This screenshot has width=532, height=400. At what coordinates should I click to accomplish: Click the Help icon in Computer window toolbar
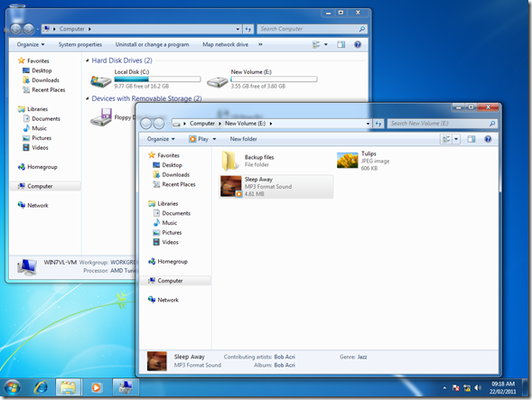coord(358,44)
